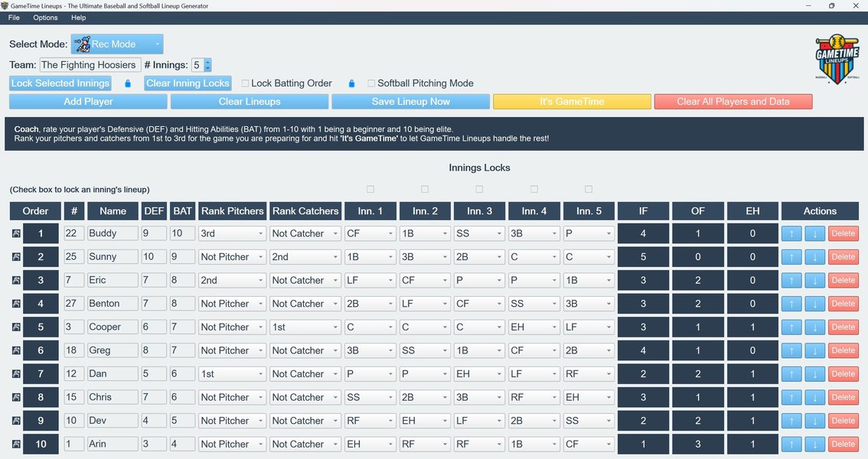Click the It's GameTime button
Viewport: 868px width, 459px height.
572,102
